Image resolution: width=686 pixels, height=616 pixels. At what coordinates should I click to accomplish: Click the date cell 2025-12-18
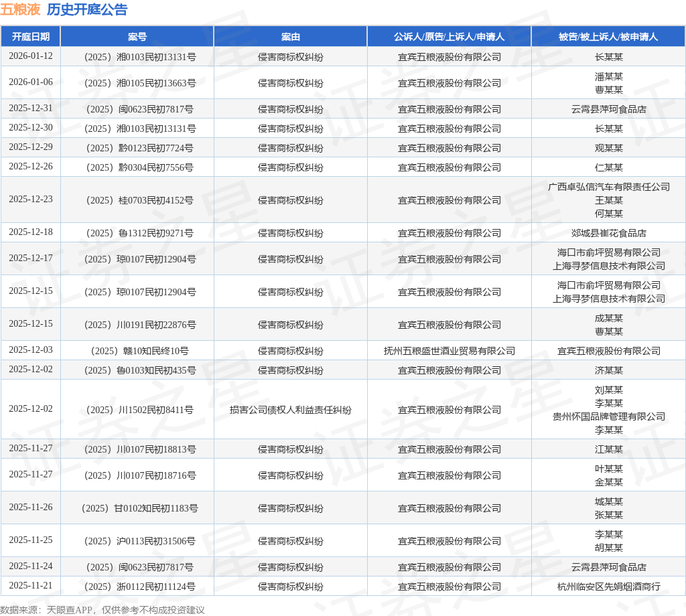tap(31, 232)
